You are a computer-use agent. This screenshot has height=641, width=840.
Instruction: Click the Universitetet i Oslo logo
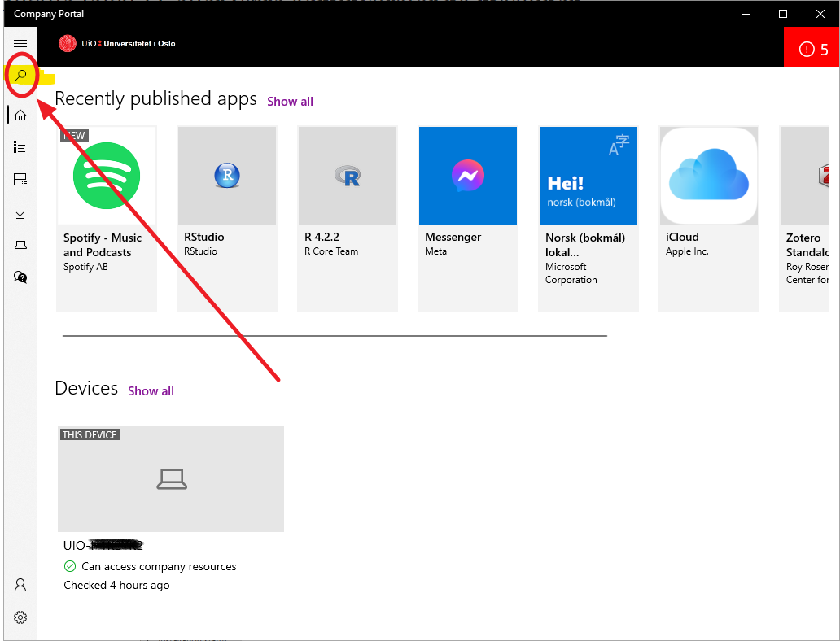coord(117,43)
